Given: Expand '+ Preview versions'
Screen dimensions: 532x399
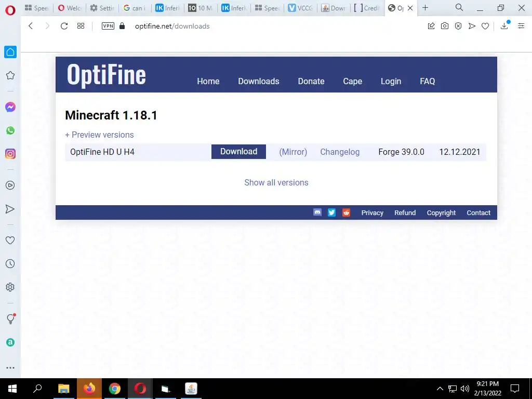Looking at the screenshot, I should pyautogui.click(x=99, y=135).
